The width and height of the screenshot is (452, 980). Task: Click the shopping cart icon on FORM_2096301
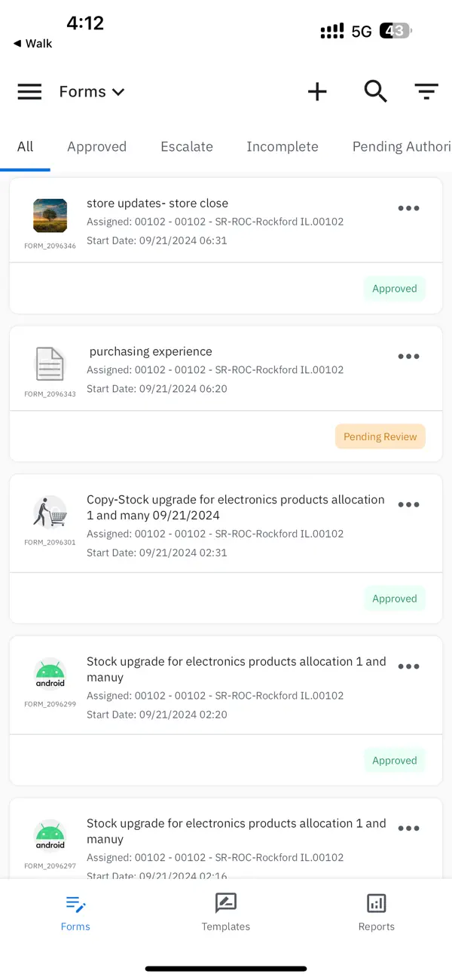click(x=50, y=507)
